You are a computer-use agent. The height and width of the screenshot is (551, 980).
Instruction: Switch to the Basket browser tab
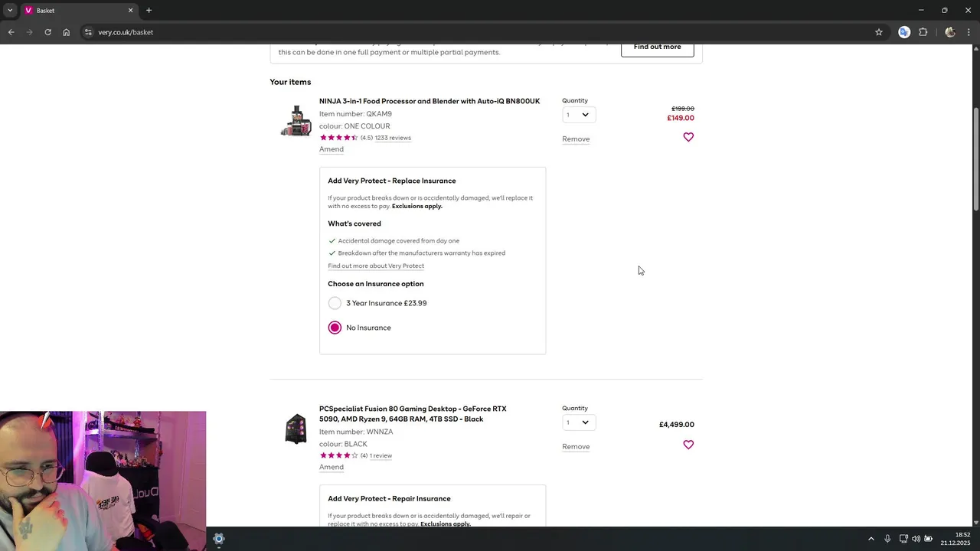click(73, 10)
